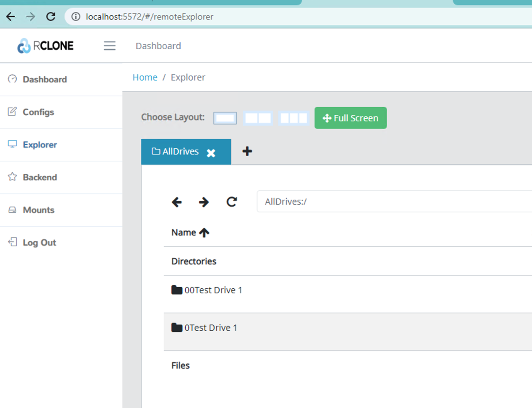Select the single-pane layout option
The height and width of the screenshot is (408, 532).
pyautogui.click(x=225, y=118)
